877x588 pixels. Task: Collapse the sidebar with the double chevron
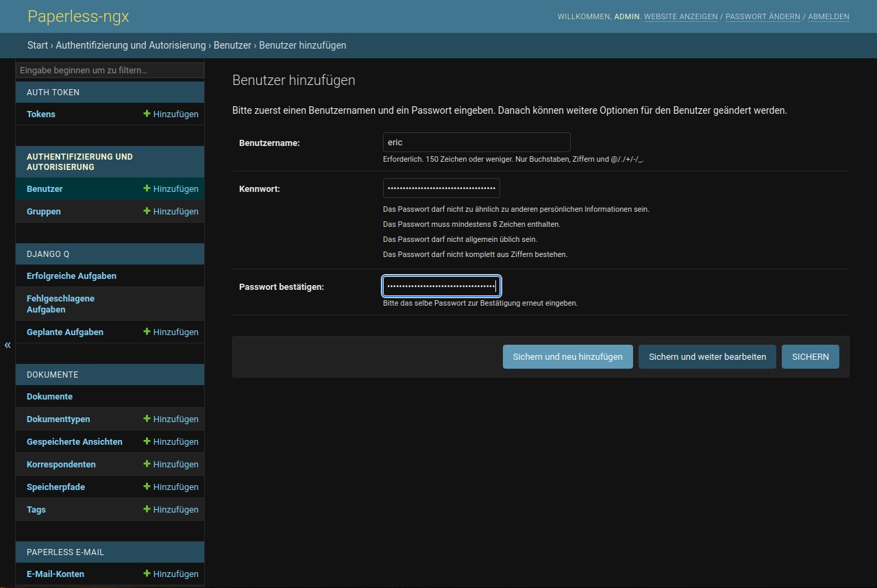[x=8, y=345]
